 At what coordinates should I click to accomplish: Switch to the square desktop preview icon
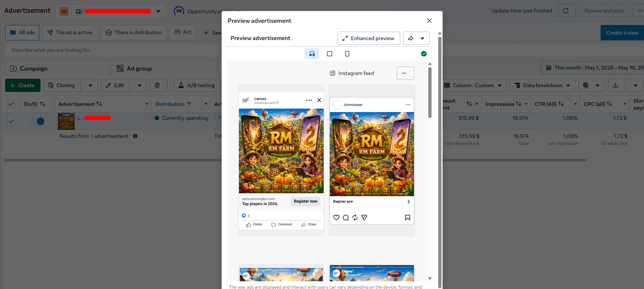pyautogui.click(x=330, y=54)
